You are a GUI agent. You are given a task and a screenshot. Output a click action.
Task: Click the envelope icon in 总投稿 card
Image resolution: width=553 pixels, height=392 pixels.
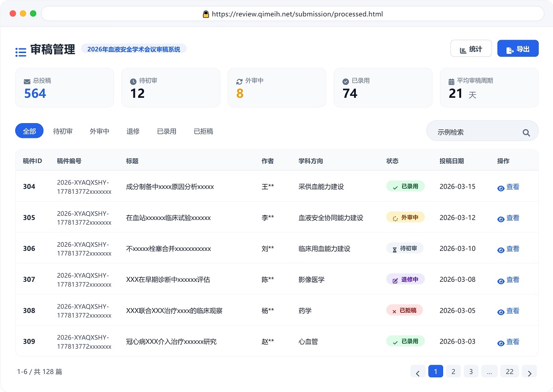pyautogui.click(x=27, y=82)
